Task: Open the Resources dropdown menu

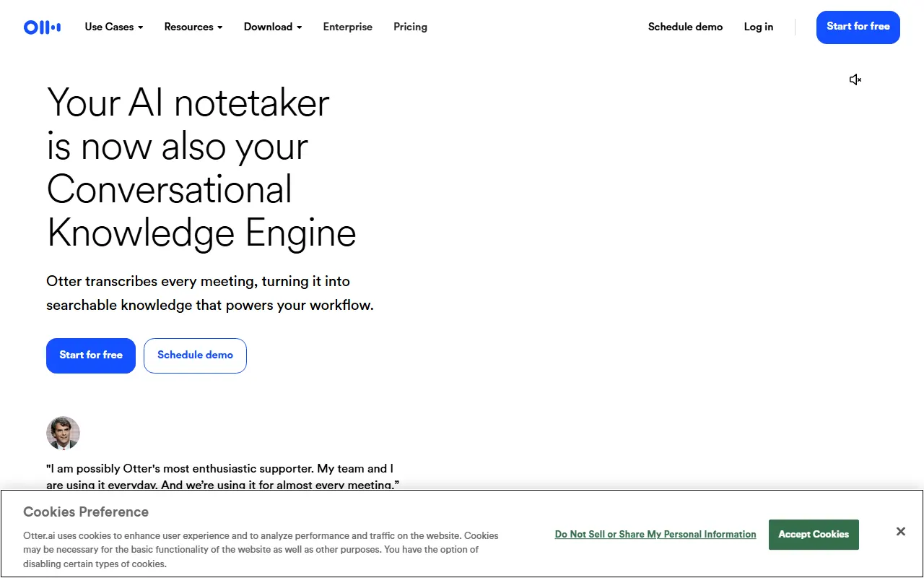Action: (193, 27)
